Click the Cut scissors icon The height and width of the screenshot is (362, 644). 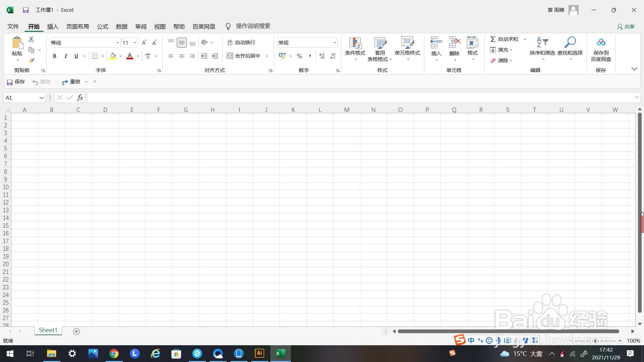[x=31, y=40]
